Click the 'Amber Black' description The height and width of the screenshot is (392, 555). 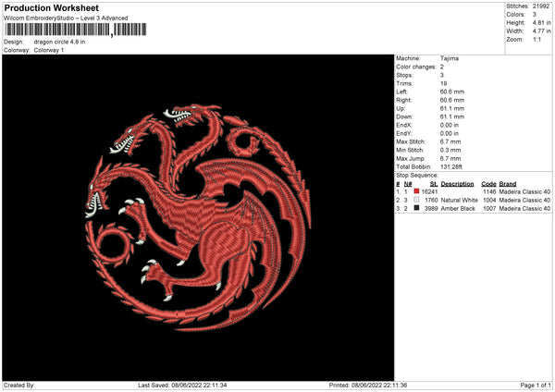click(x=458, y=209)
